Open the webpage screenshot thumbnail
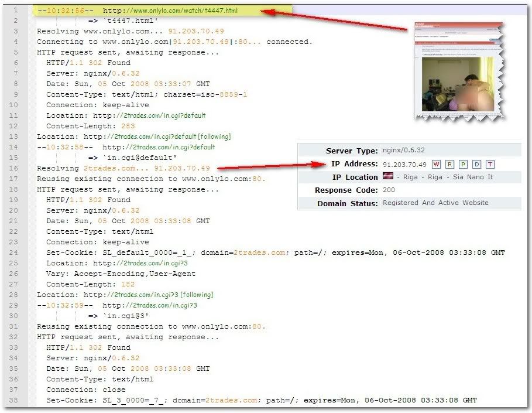 [460, 71]
